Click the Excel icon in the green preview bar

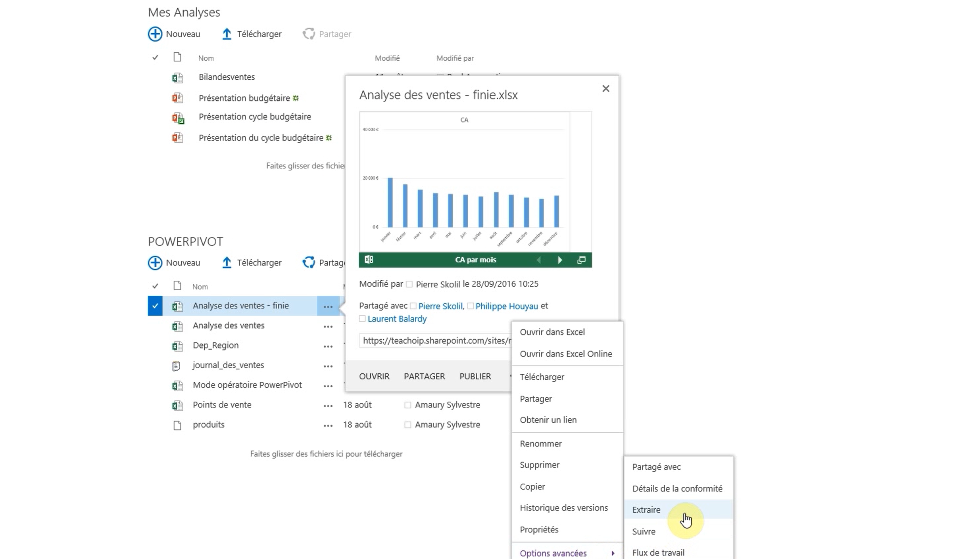(x=369, y=259)
